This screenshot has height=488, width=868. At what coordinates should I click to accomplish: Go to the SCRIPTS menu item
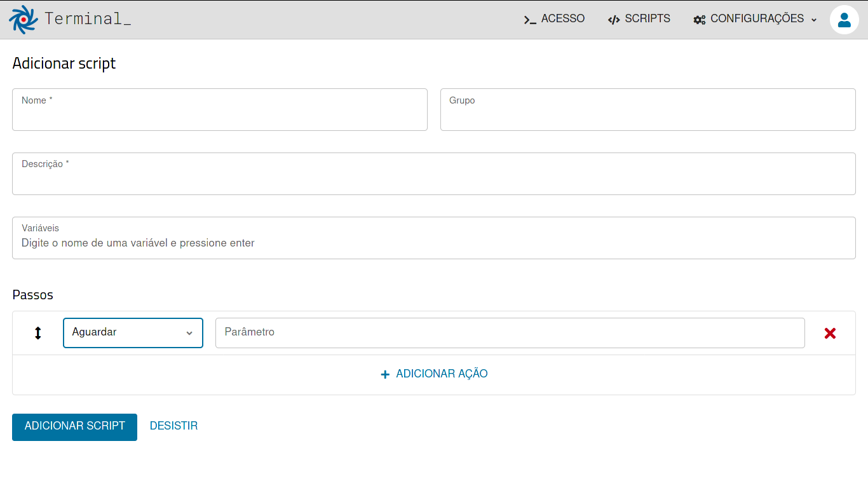639,19
